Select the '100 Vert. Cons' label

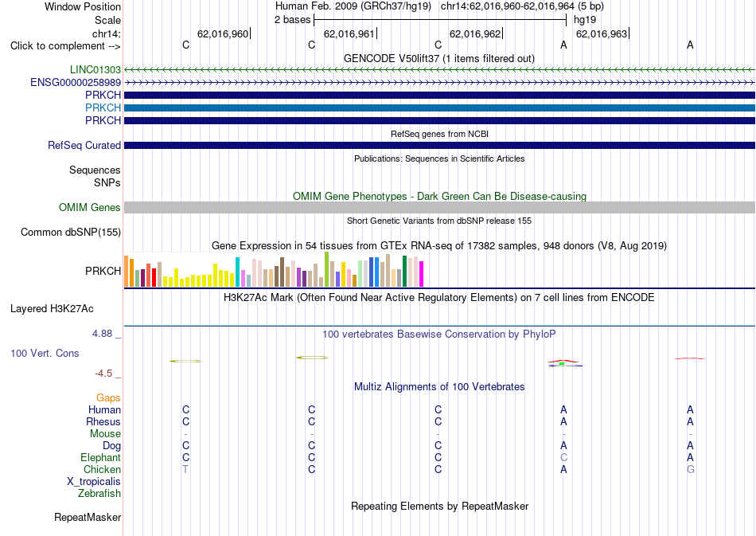[x=45, y=353]
